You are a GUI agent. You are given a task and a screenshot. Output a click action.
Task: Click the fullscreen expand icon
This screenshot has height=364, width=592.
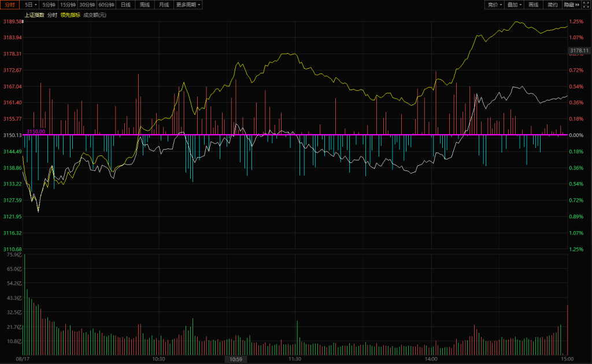[x=586, y=5]
